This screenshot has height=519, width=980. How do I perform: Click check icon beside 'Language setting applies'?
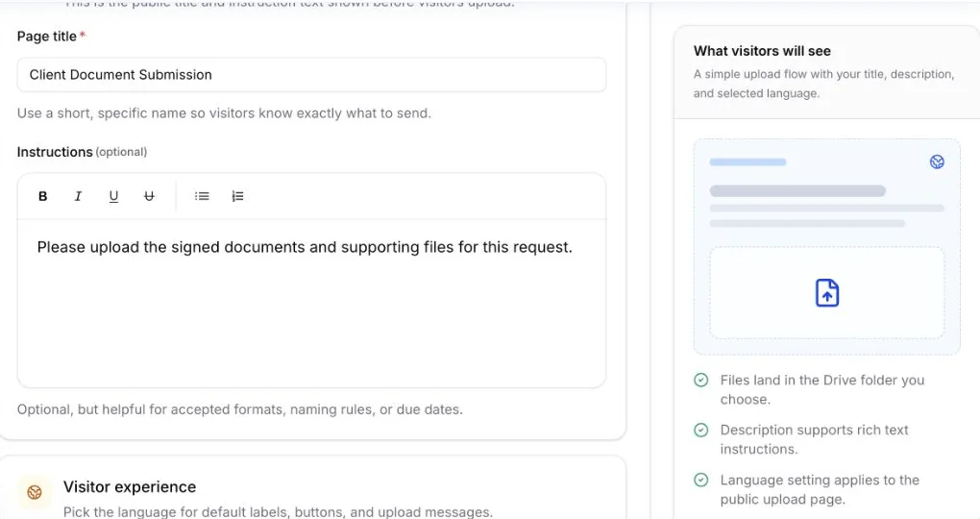pos(701,481)
